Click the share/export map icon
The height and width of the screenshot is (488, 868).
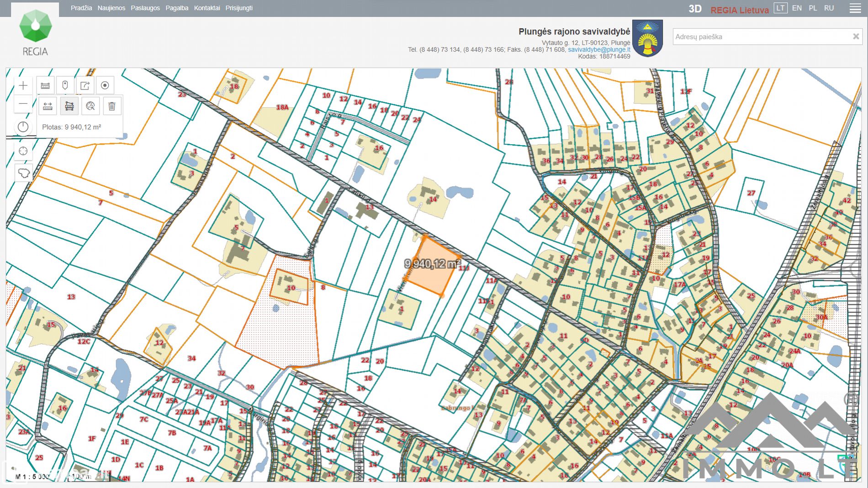pyautogui.click(x=85, y=85)
